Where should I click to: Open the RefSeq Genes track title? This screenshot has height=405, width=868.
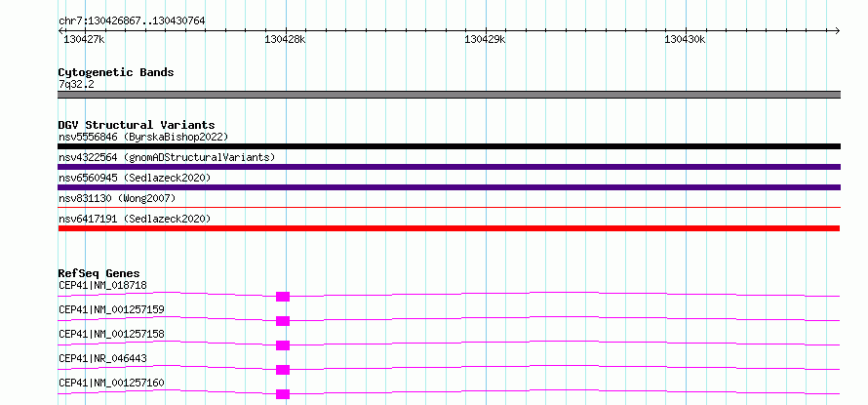pyautogui.click(x=99, y=273)
